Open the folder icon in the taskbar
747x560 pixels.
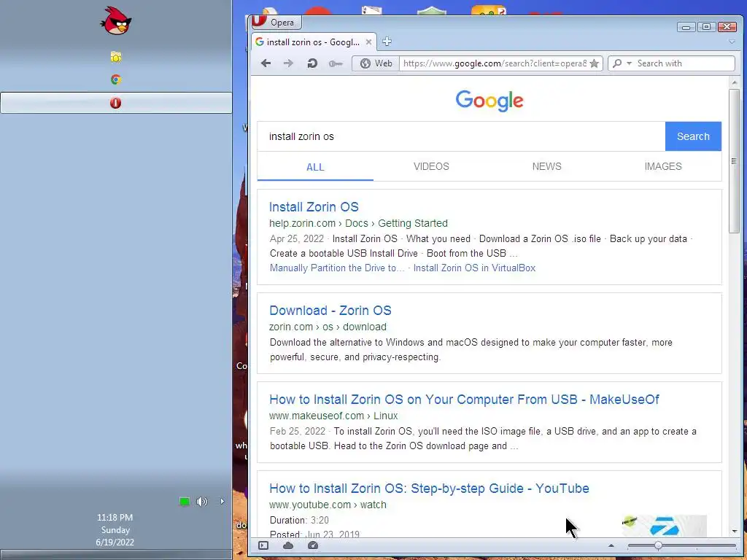tap(116, 57)
